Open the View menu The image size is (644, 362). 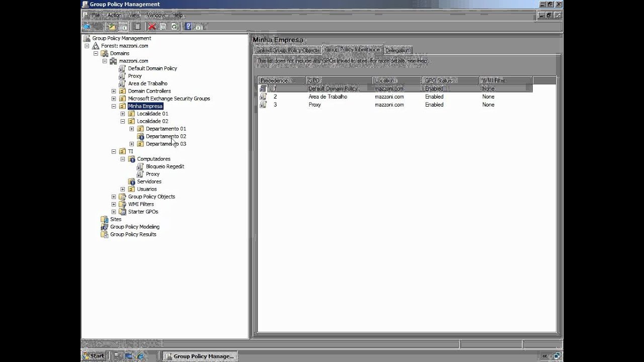point(134,15)
